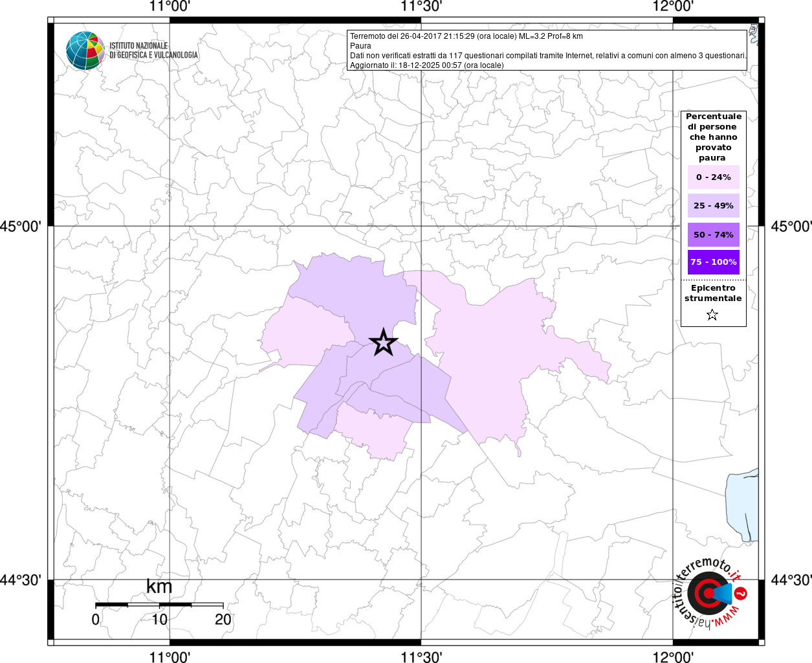Click the 'Dati non verificati' questionnaire line

pos(548,56)
